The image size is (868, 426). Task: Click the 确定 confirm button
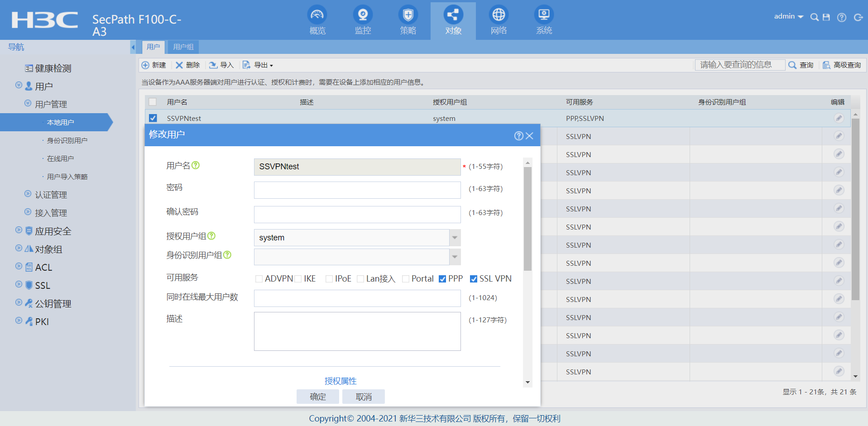click(x=317, y=397)
